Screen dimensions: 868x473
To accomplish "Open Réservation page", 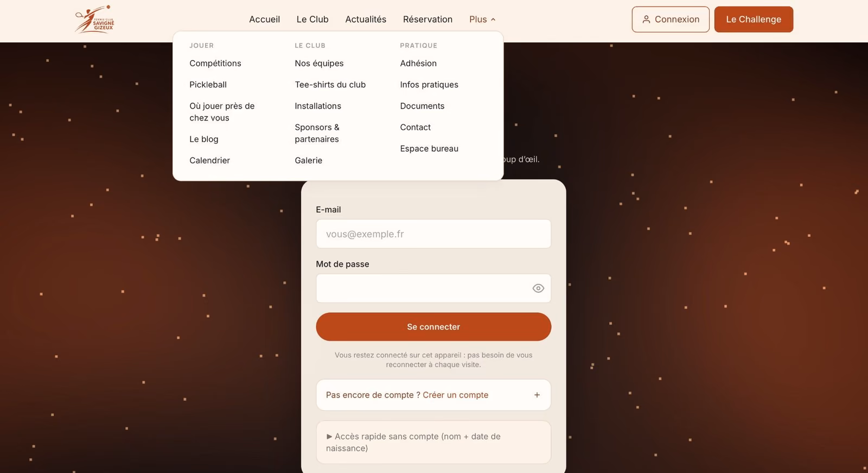I will coord(427,20).
